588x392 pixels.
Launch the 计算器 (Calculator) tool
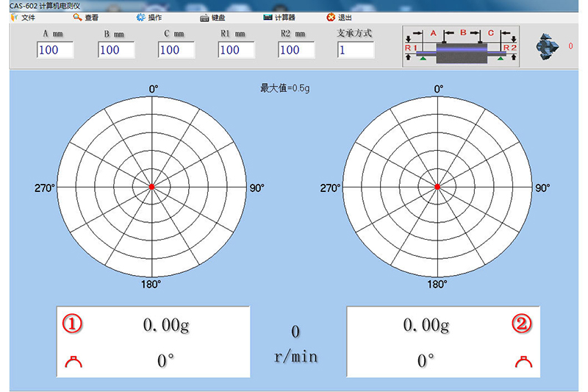click(x=279, y=17)
